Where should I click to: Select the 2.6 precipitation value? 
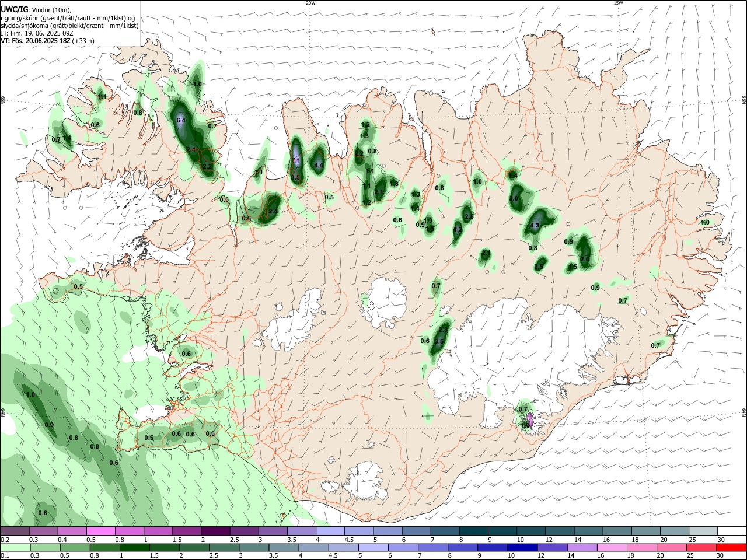click(x=585, y=258)
